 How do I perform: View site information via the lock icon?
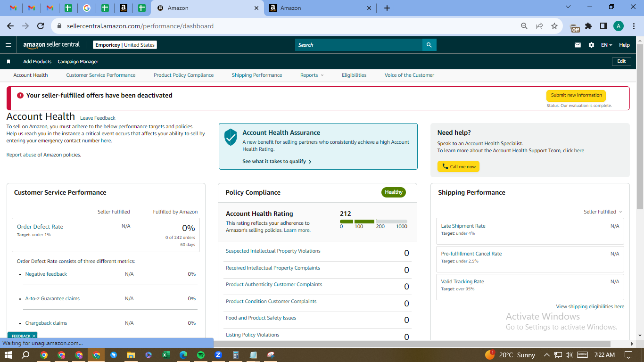coord(59,26)
